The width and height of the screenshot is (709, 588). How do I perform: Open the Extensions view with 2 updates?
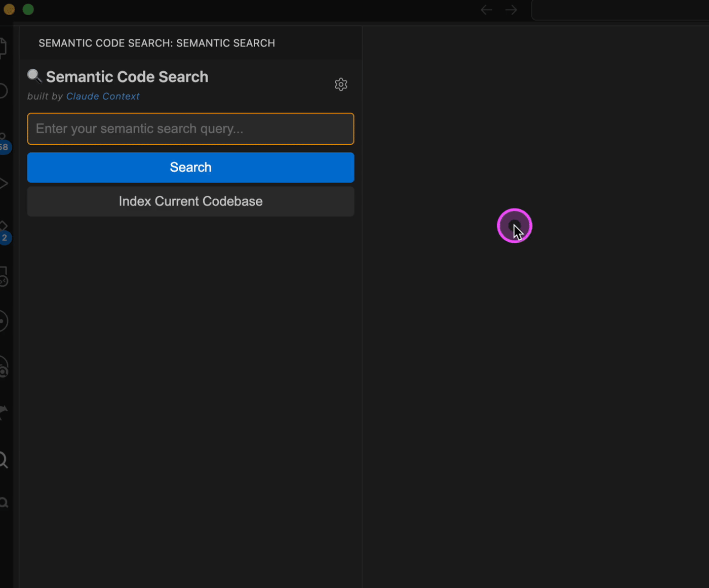click(3, 227)
